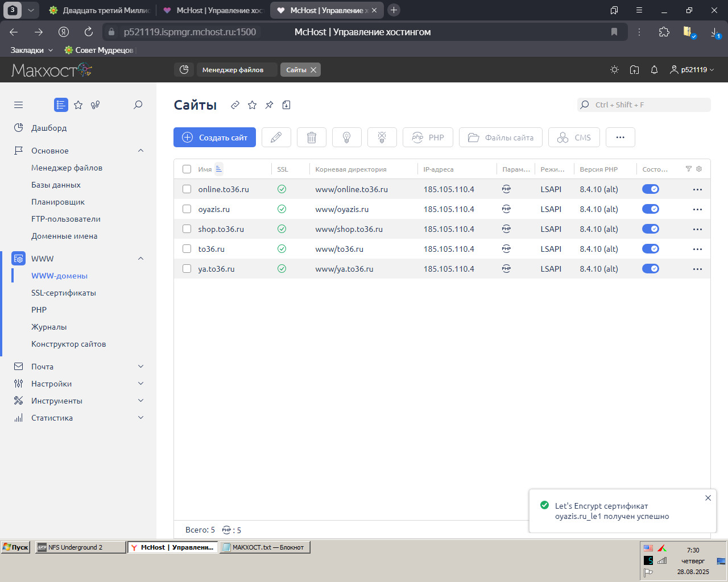Open Журналы in the sidebar
728x582 pixels.
click(49, 327)
